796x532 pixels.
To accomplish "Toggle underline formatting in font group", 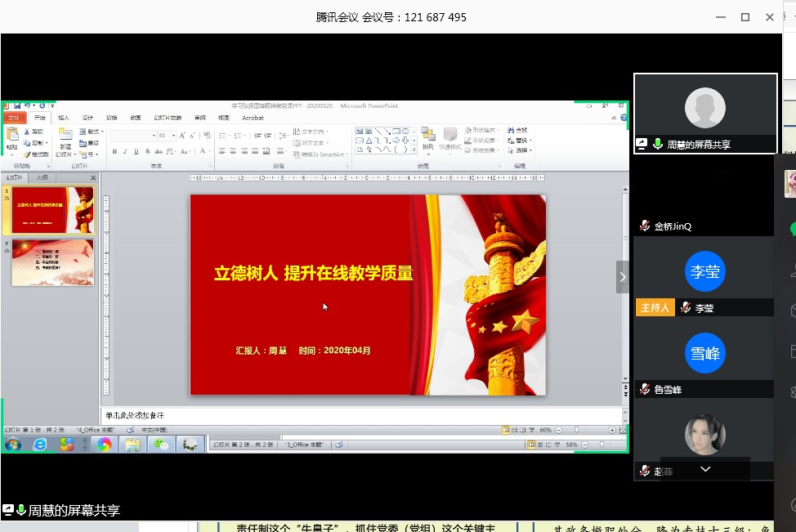I will [x=136, y=151].
